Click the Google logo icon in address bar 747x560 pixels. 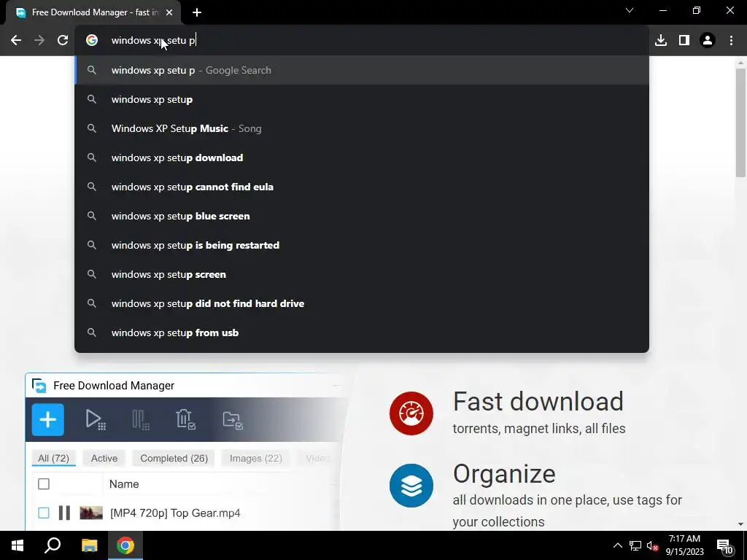click(x=92, y=41)
